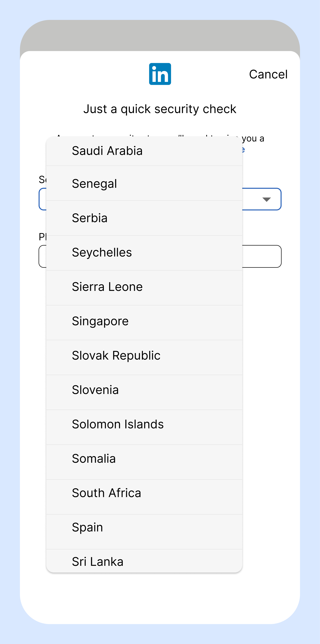The width and height of the screenshot is (320, 644).
Task: Click the security check heading text
Action: (160, 109)
